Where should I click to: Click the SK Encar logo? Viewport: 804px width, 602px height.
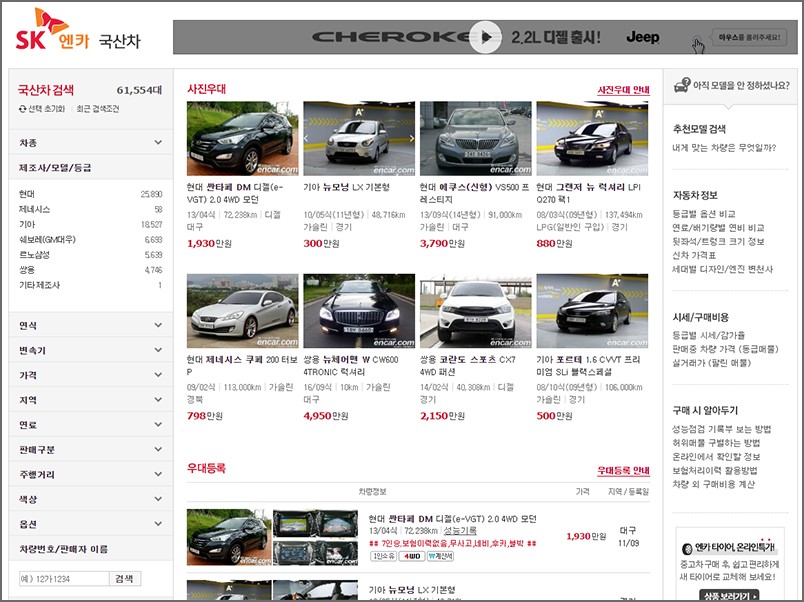52,30
